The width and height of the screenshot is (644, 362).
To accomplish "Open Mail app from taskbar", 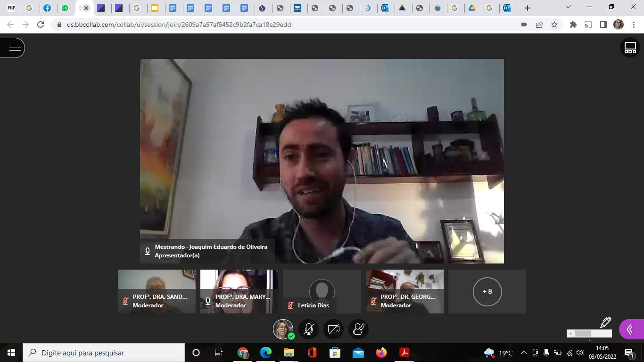I will (358, 353).
